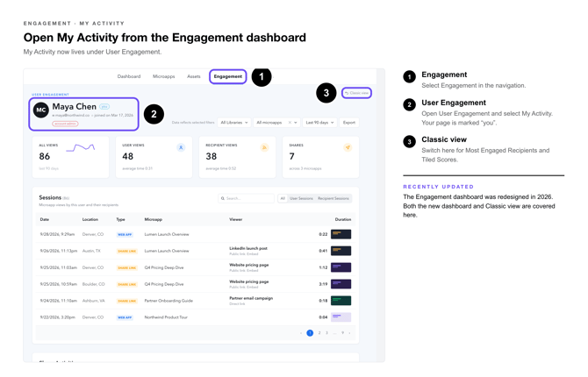
Task: Clear the All microapps filter with X
Action: pos(290,123)
